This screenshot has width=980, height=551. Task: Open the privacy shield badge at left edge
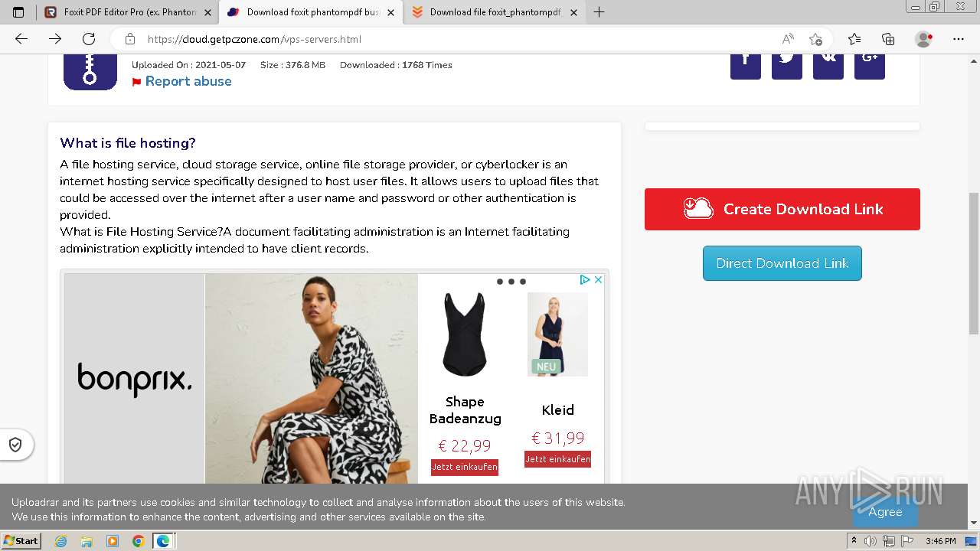[x=15, y=445]
